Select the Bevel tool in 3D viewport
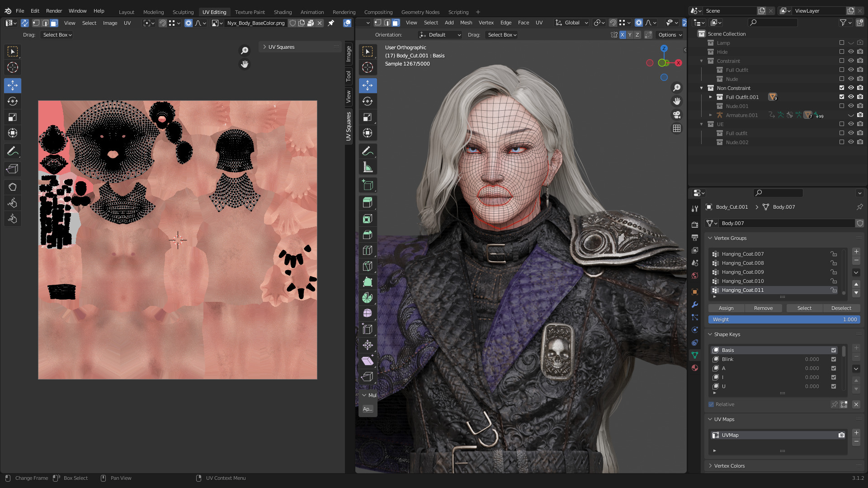 pos(368,235)
